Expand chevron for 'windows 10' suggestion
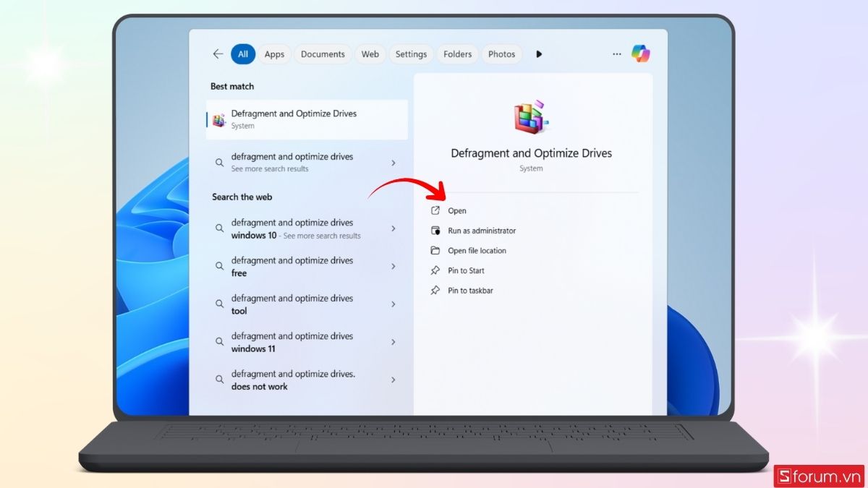The width and height of the screenshot is (868, 488). (x=393, y=228)
